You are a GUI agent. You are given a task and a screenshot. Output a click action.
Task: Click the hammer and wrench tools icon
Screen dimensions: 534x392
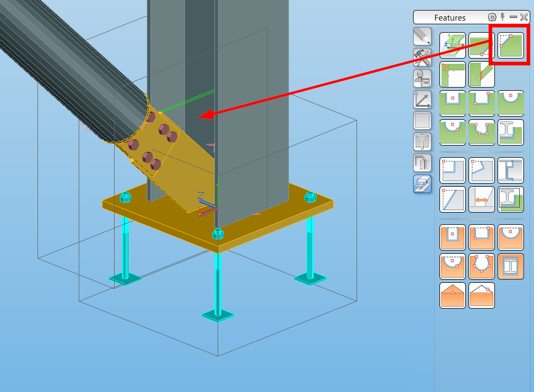coord(422,58)
